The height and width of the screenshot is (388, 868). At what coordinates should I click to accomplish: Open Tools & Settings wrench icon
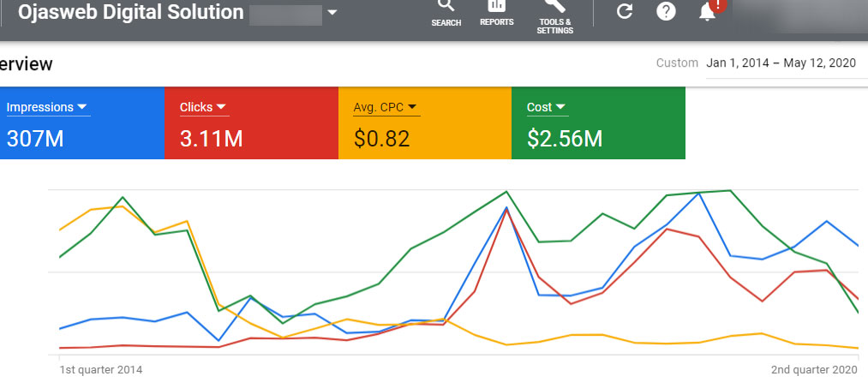point(554,7)
